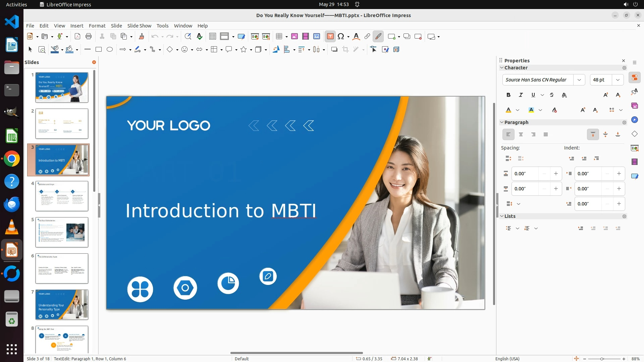The height and width of the screenshot is (362, 644).
Task: Click the zoom slider in status bar
Action: coord(602,359)
